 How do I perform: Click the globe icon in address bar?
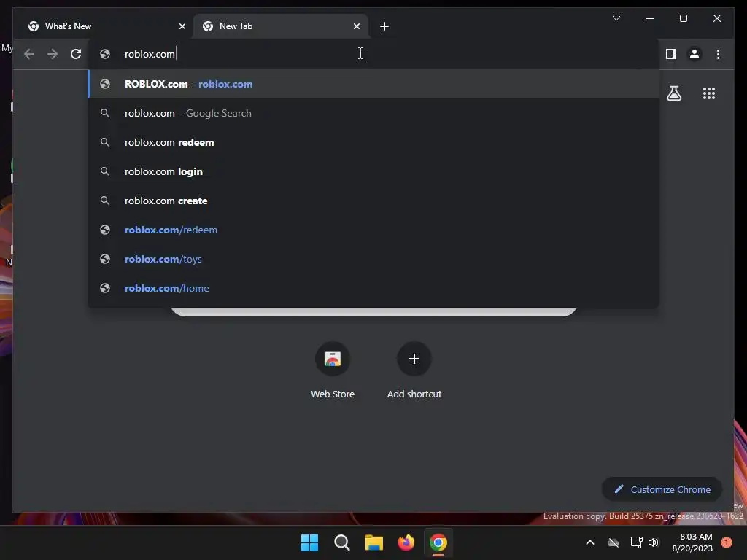(105, 54)
